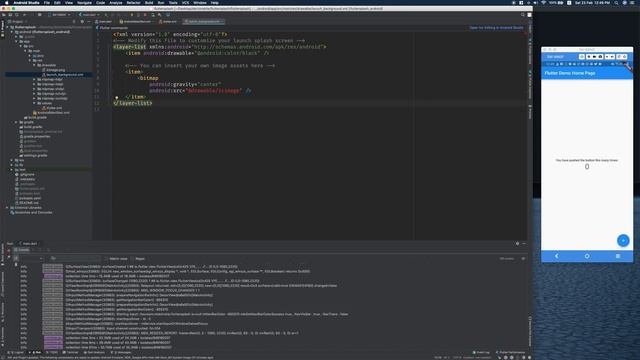
Task: Open the log level dropdown
Action: (x=31, y=259)
